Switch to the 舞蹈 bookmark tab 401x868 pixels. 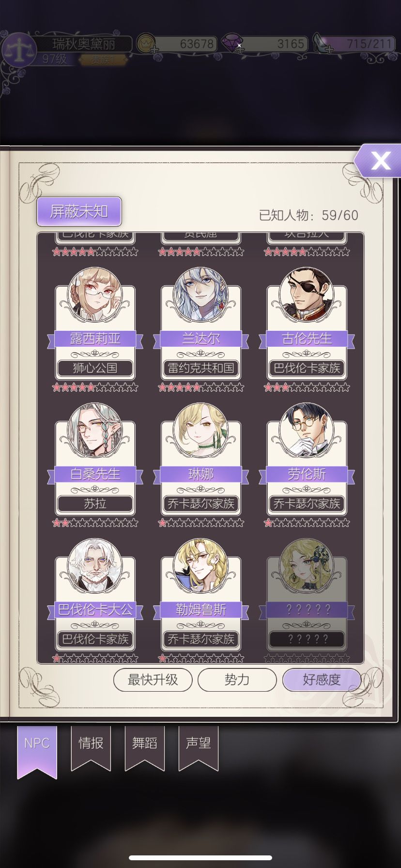145,747
